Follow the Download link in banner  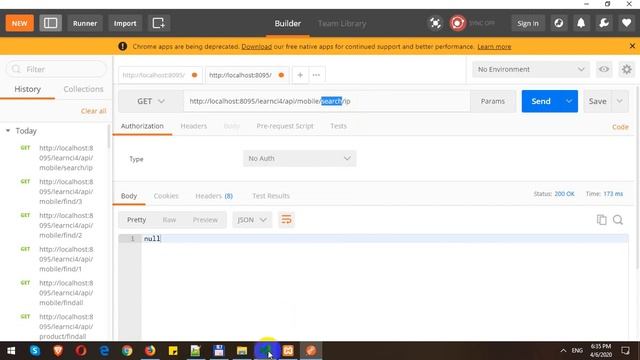coord(256,47)
